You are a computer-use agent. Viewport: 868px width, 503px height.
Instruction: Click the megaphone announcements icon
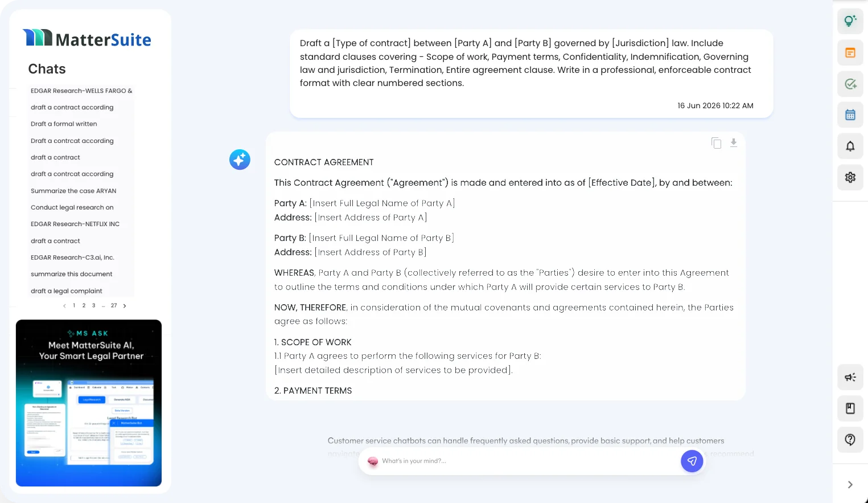pos(850,377)
